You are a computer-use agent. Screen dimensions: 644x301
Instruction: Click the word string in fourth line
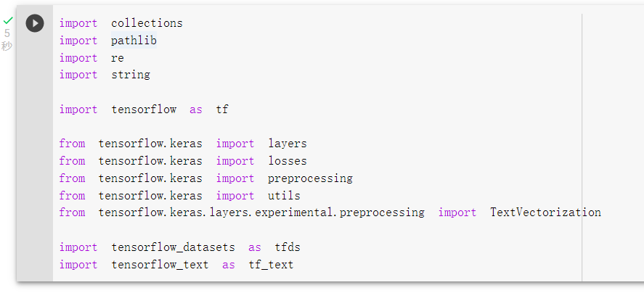[x=131, y=75]
